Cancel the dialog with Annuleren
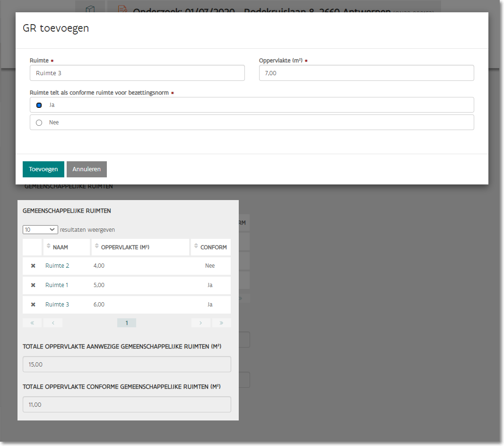Screen dimensions: 504x446 pyautogui.click(x=87, y=169)
